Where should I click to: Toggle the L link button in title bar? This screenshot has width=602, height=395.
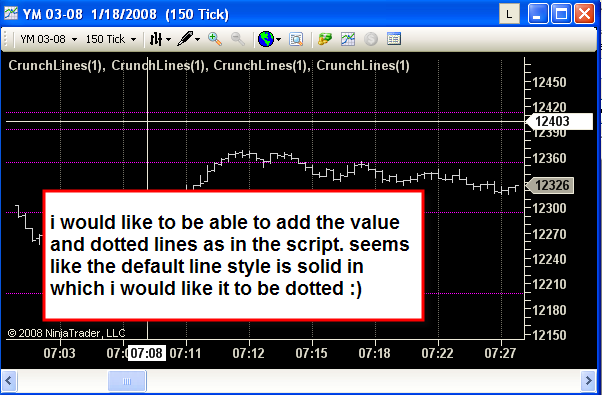pos(509,14)
